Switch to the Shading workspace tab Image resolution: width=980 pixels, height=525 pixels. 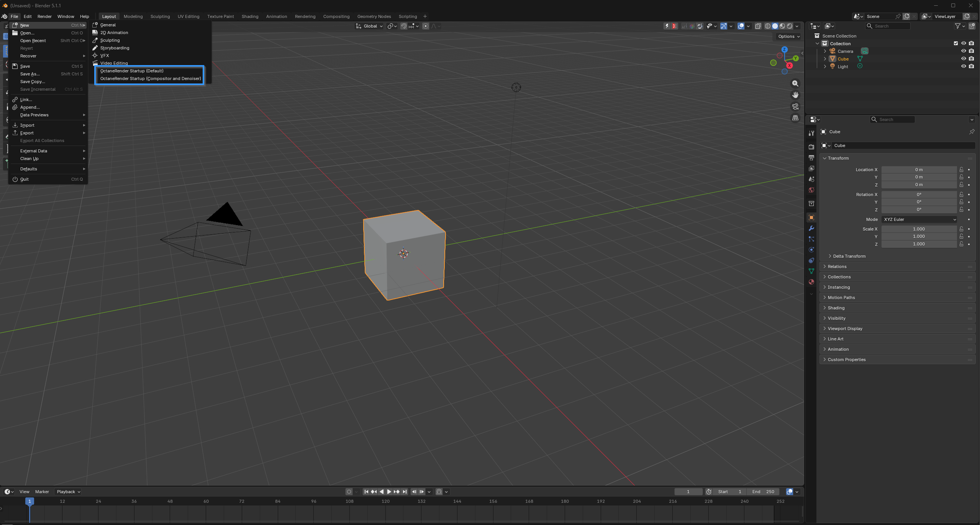(250, 16)
